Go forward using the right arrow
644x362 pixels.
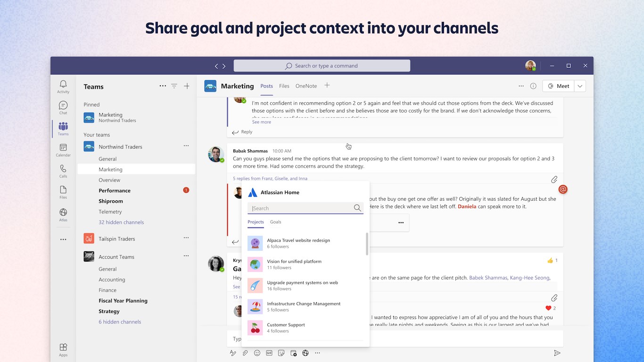224,66
